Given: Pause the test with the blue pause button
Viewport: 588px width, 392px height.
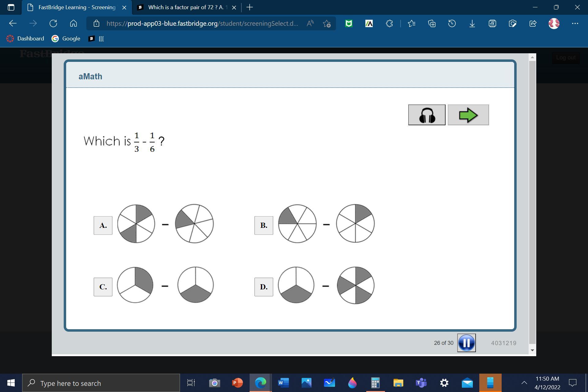Looking at the screenshot, I should 466,343.
